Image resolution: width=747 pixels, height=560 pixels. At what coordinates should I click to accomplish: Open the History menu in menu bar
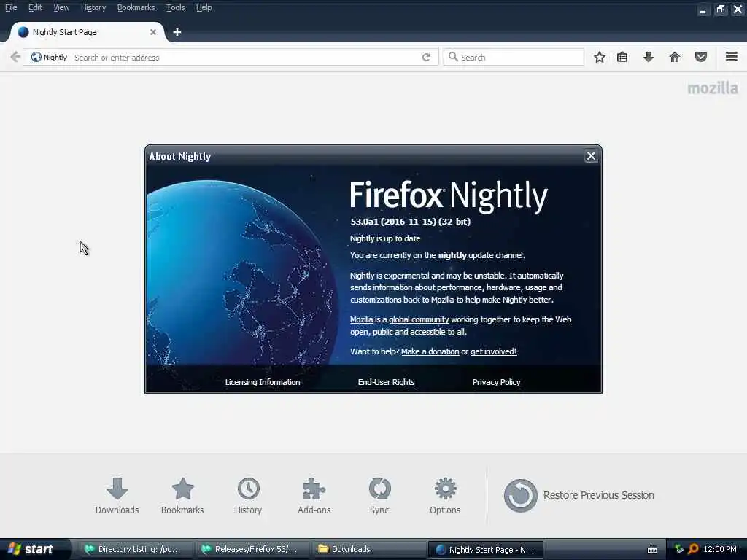[x=93, y=7]
